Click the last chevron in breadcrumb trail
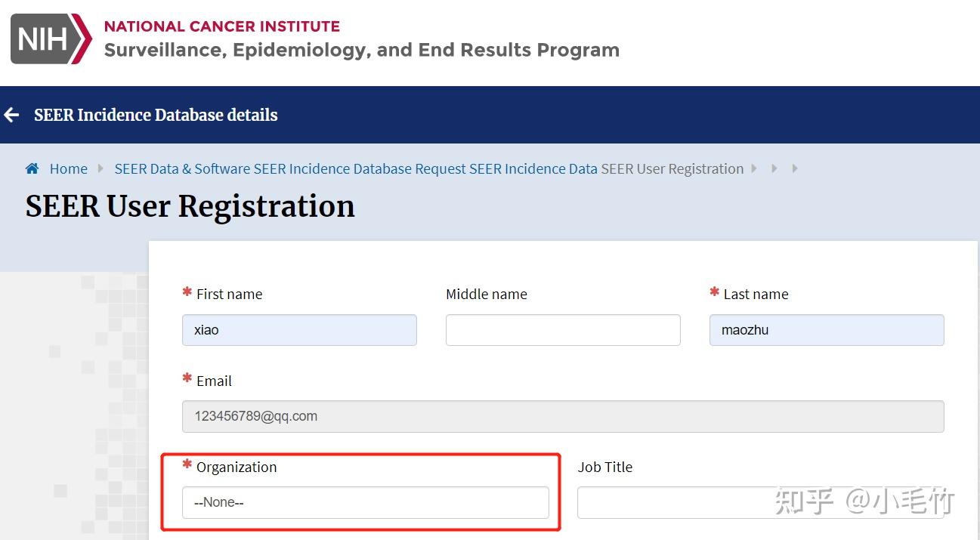The height and width of the screenshot is (540, 980). (x=795, y=168)
